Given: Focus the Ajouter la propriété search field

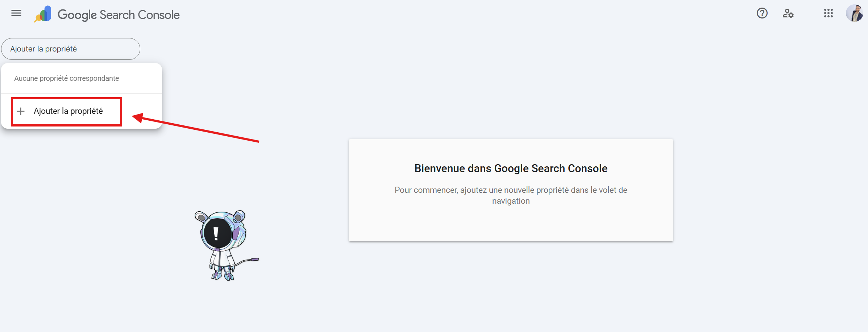Looking at the screenshot, I should pyautogui.click(x=71, y=49).
